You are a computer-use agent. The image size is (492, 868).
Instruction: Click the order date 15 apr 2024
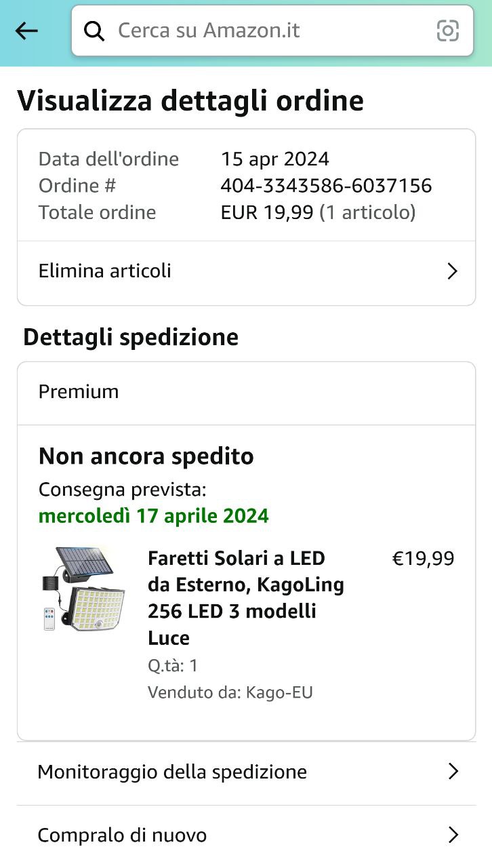coord(274,159)
